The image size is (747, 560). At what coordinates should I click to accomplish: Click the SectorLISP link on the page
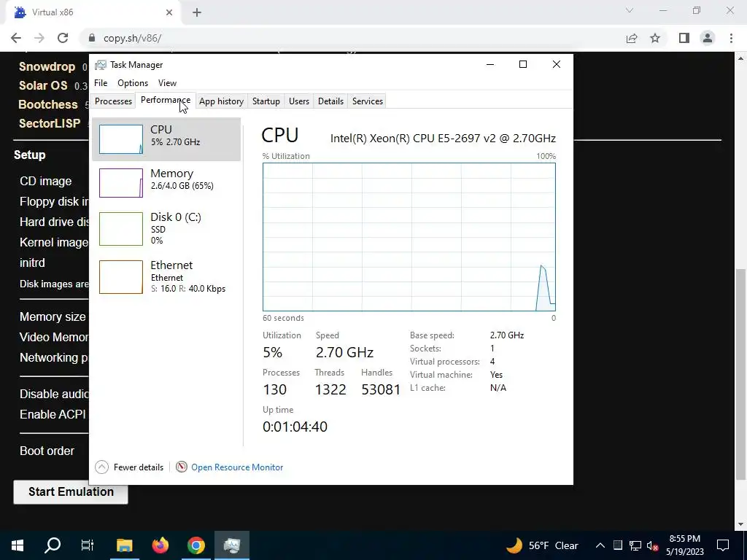tap(50, 123)
